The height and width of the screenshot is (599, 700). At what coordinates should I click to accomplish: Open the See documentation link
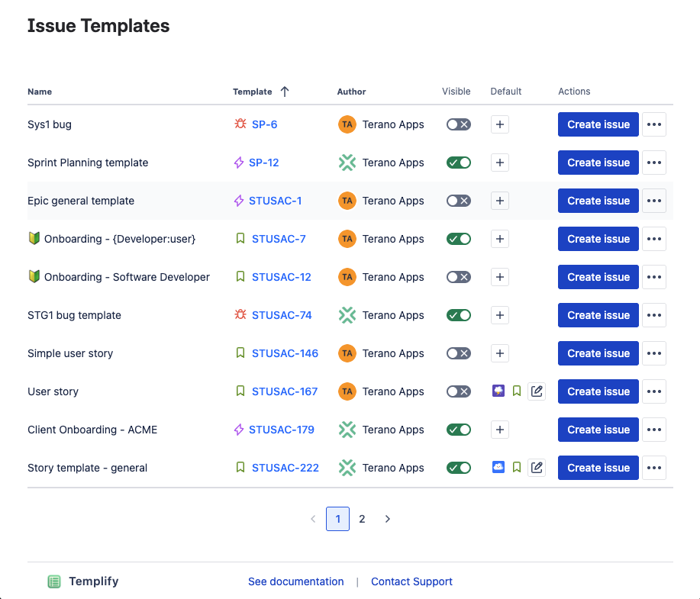tap(295, 581)
